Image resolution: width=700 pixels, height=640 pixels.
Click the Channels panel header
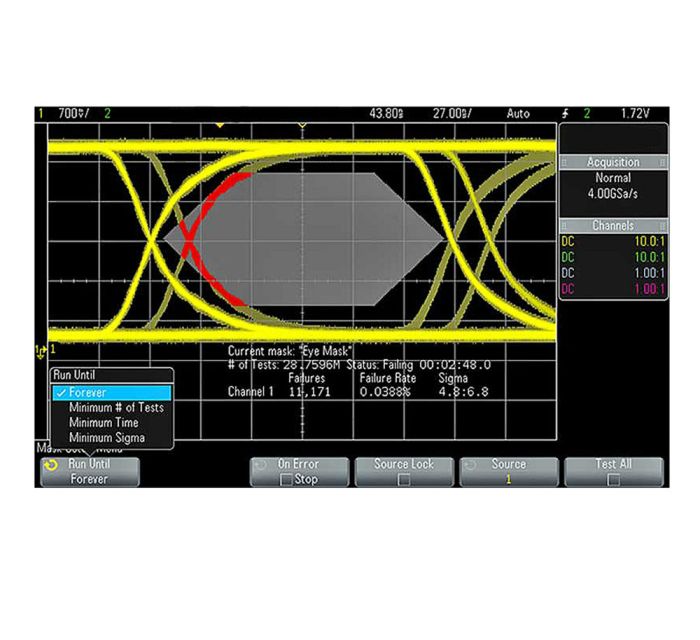tap(613, 225)
